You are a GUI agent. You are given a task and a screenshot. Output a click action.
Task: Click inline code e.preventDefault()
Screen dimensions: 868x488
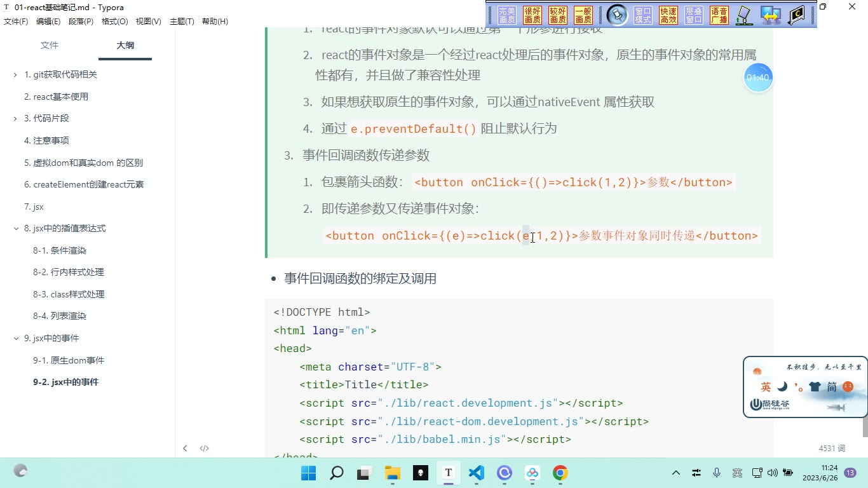coord(413,129)
